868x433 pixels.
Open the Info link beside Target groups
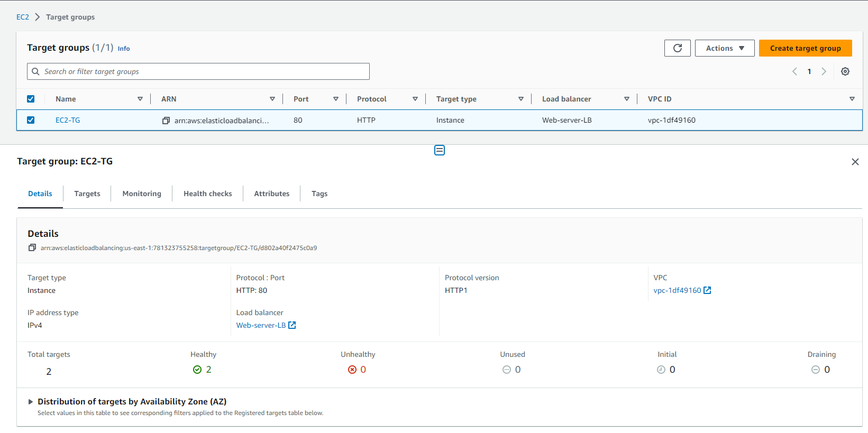pyautogui.click(x=124, y=49)
